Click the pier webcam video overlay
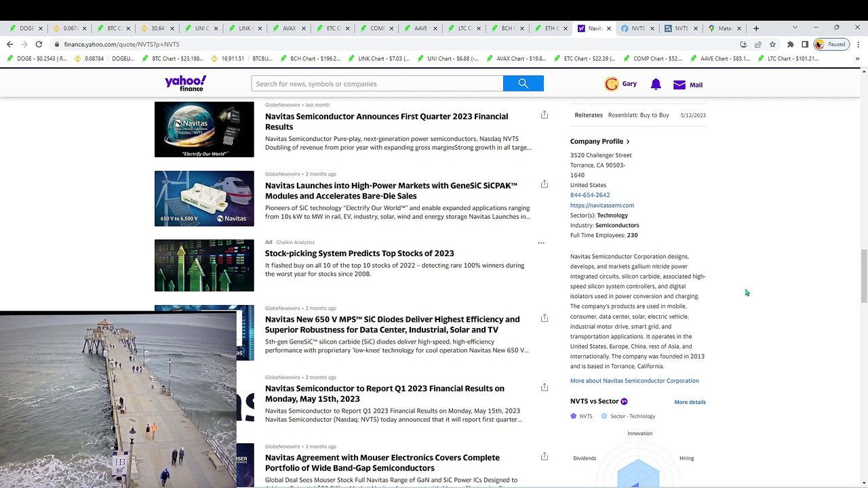The image size is (868, 488). pyautogui.click(x=118, y=400)
